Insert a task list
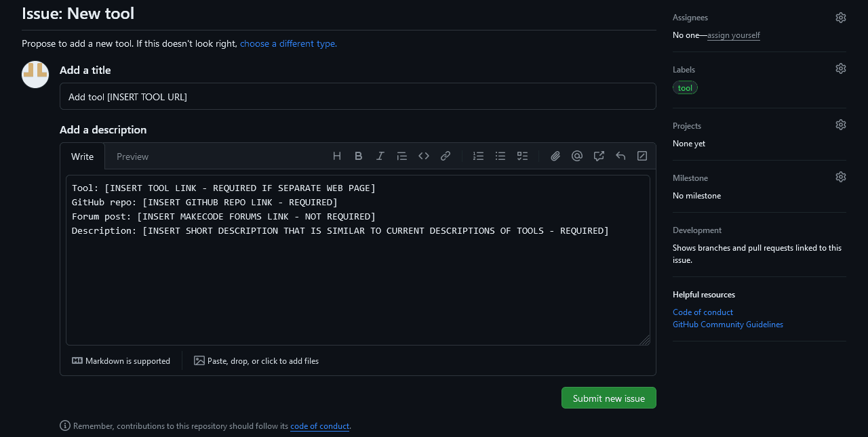 pos(522,156)
